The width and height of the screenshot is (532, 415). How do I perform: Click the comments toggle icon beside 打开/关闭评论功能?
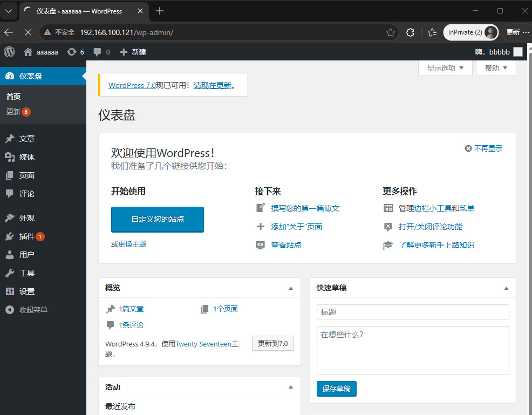tap(388, 227)
